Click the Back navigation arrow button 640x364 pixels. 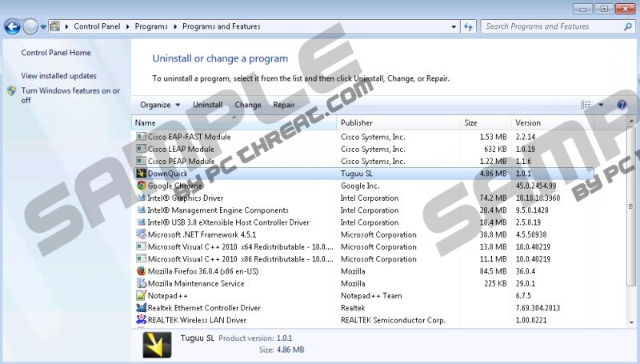12,26
